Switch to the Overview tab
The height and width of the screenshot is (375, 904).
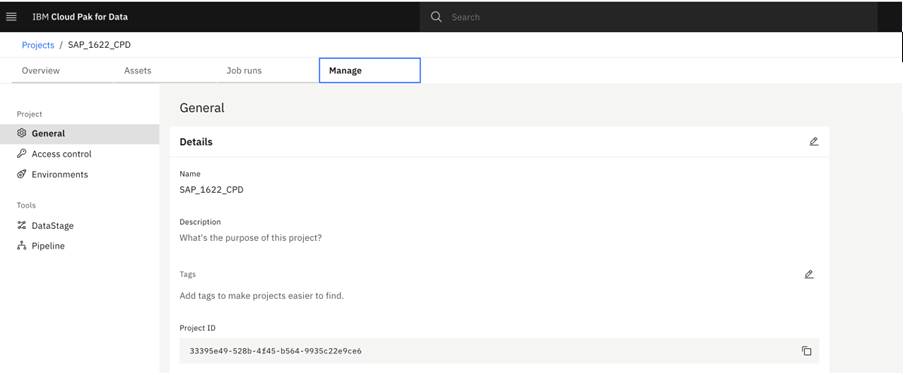(x=63, y=70)
